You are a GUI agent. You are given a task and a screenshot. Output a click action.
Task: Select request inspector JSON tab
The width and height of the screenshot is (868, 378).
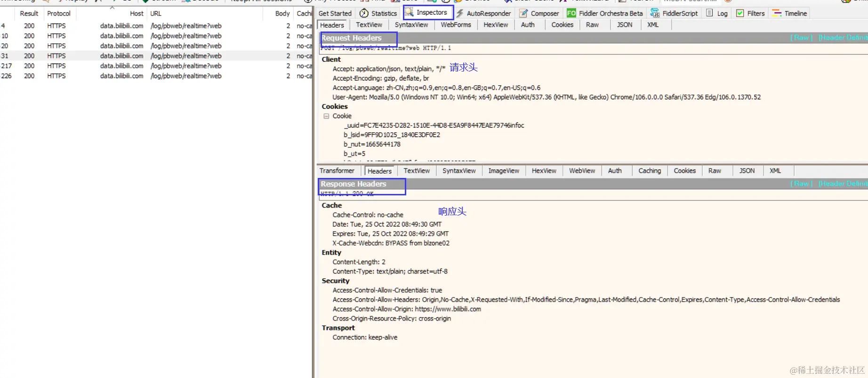625,25
